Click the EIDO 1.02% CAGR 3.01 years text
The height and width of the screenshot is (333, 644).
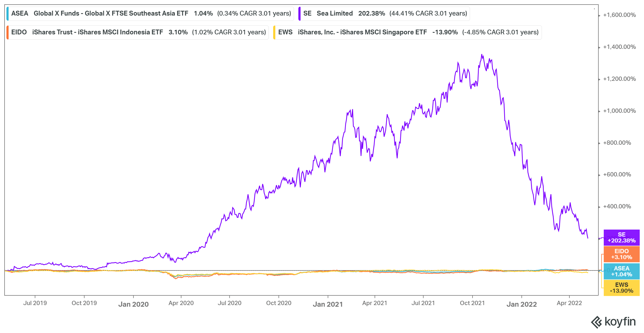coord(229,32)
